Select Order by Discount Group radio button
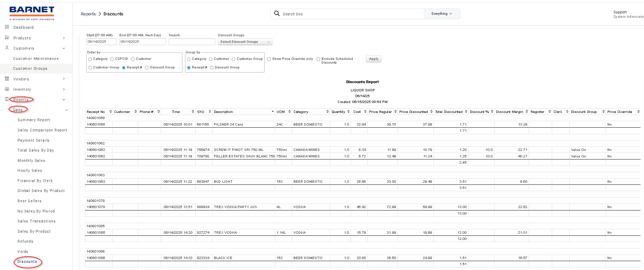644x270 pixels. point(147,68)
